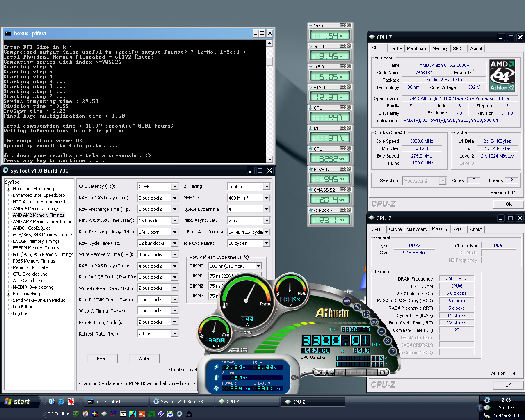Expand Benchmarking tree node
This screenshot has width=525, height=420.
(8, 294)
